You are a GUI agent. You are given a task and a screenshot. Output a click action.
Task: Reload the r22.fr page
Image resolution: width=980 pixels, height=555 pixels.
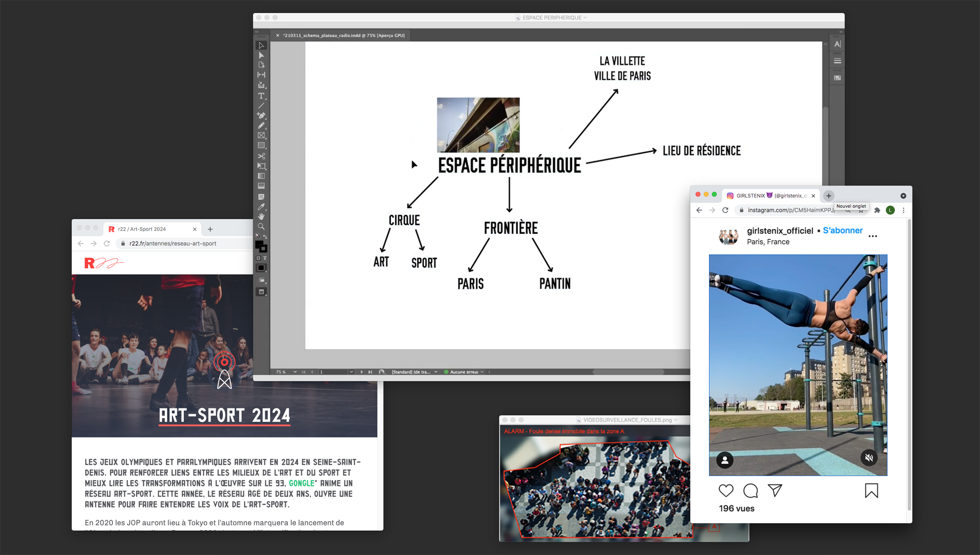(107, 243)
